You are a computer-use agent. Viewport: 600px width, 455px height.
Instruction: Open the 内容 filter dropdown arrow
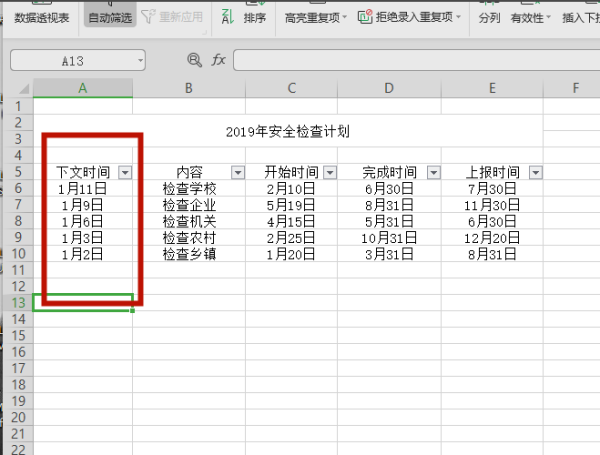click(x=238, y=173)
